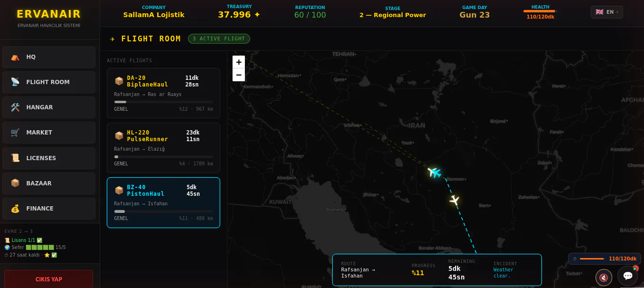Select the HL-220 PulseRunner flight card

click(163, 148)
